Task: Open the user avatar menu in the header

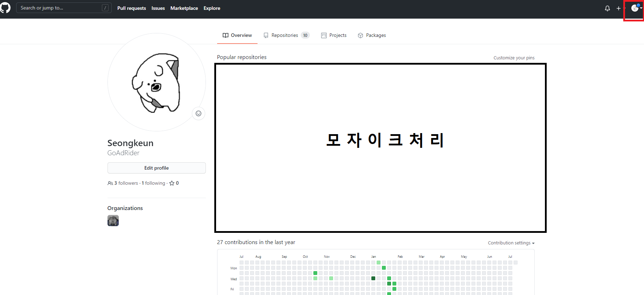Action: click(636, 8)
